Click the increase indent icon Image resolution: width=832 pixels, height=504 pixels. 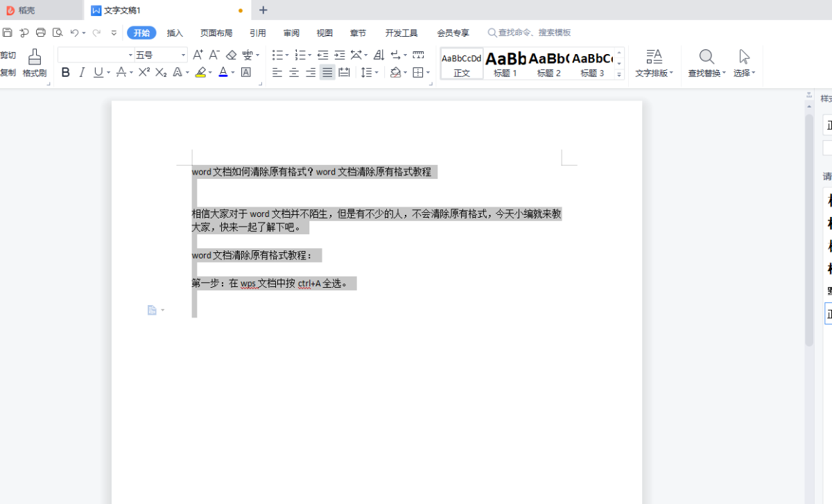tap(340, 55)
